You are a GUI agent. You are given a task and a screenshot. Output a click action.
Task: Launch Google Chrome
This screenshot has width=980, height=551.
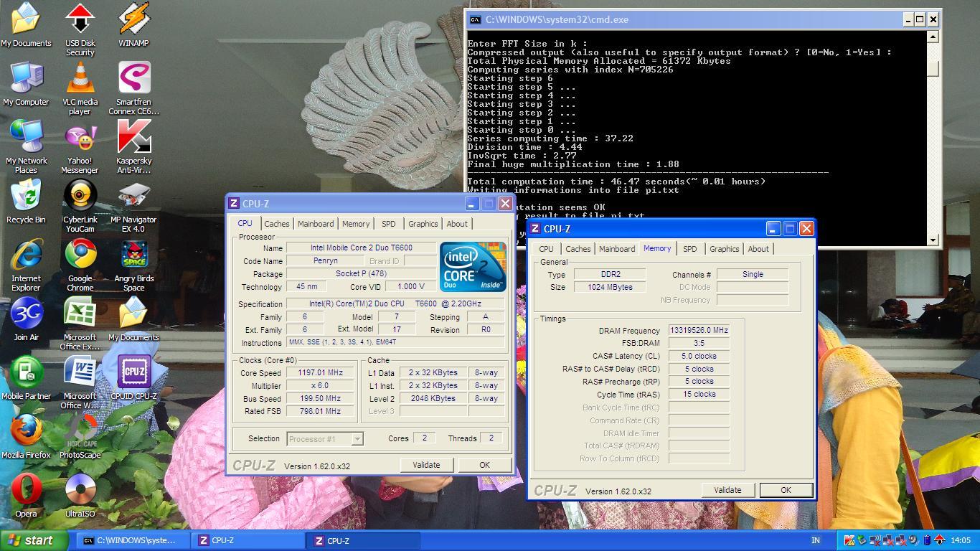tap(80, 264)
